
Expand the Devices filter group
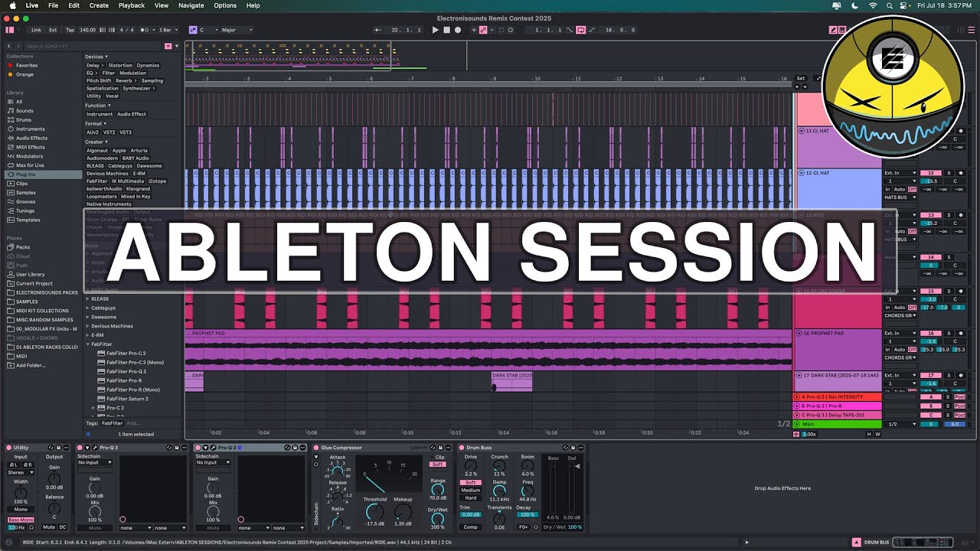click(x=95, y=57)
